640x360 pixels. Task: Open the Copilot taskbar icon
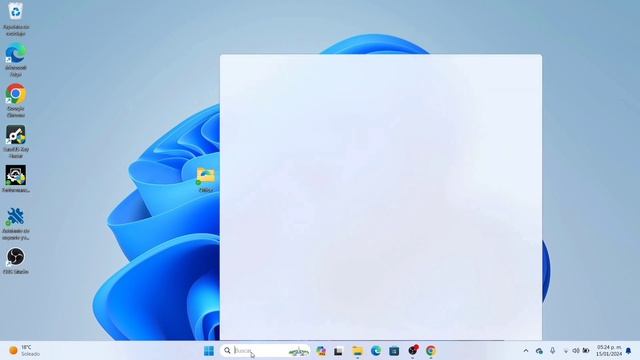coord(321,351)
